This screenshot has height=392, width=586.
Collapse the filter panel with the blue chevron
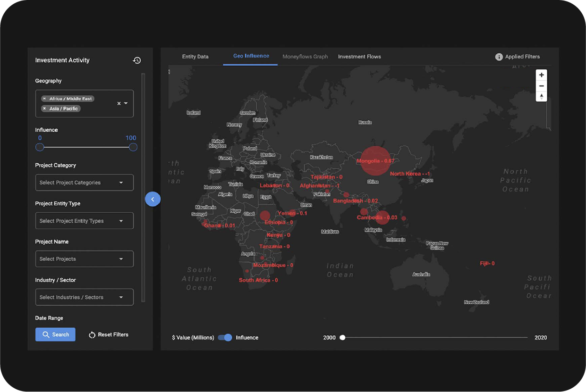[x=153, y=199]
